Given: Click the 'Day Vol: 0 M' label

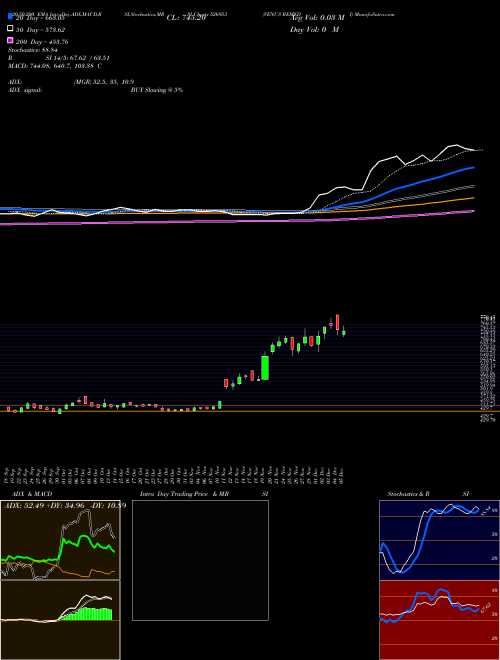Looking at the screenshot, I should pyautogui.click(x=314, y=30).
